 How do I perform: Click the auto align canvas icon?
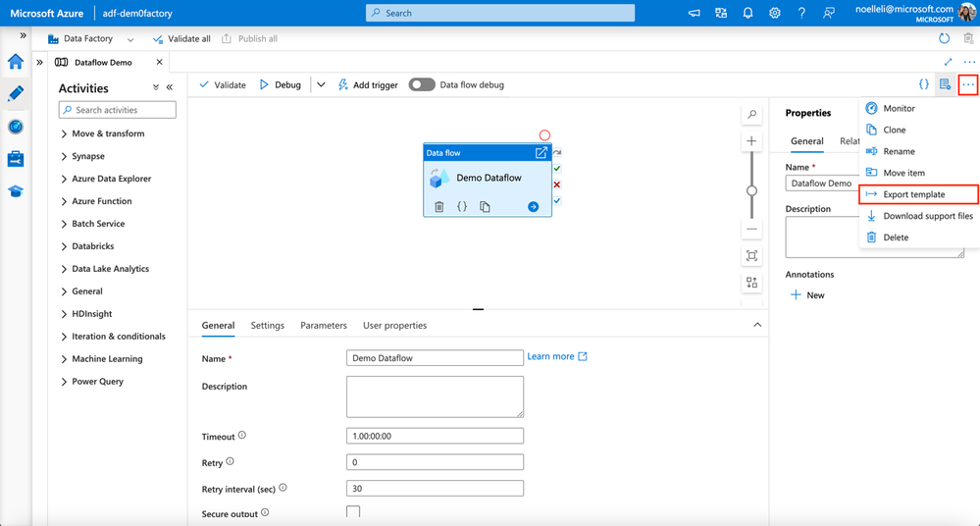(751, 283)
